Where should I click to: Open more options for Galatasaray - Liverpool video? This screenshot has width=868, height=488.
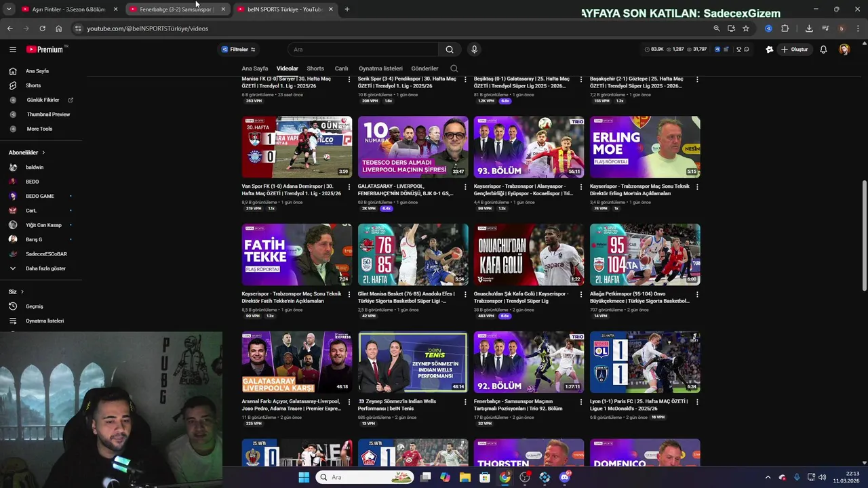[x=465, y=186]
